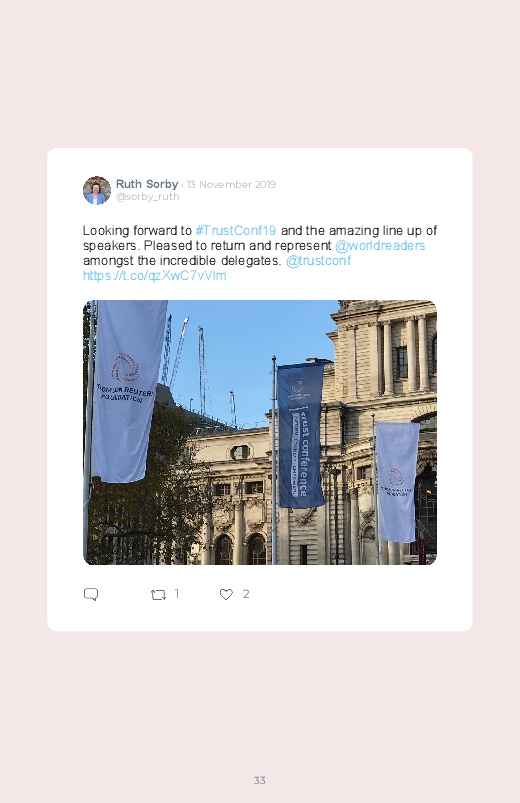Open the @trustconf mention link
The height and width of the screenshot is (803, 520).
(x=318, y=260)
